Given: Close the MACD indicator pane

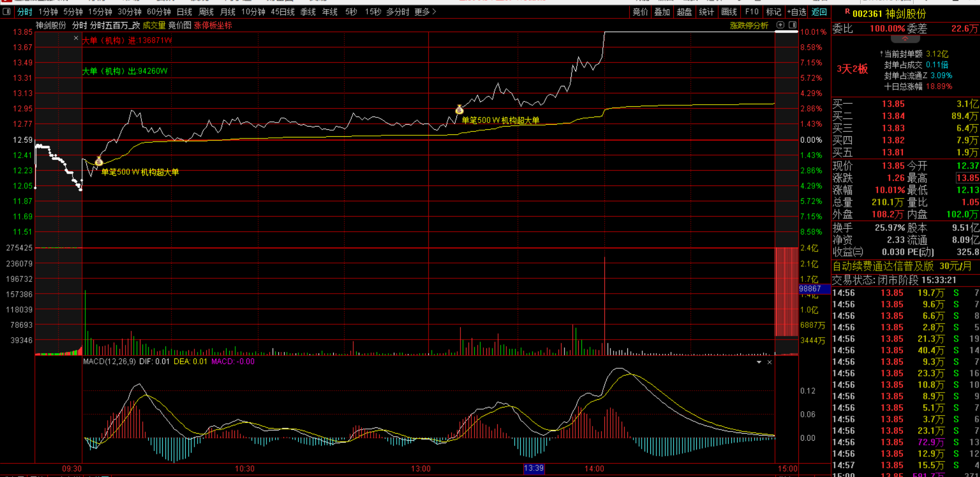Looking at the screenshot, I should [x=769, y=362].
